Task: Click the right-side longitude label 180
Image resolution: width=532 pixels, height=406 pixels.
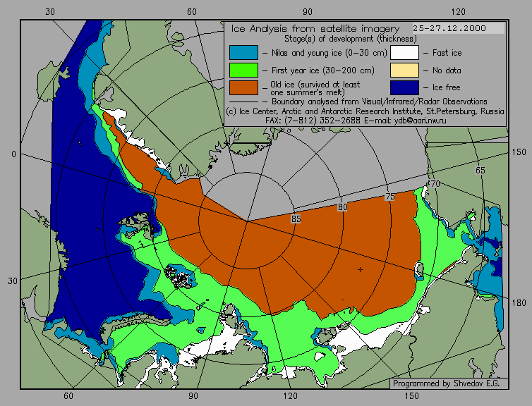Action: (519, 302)
